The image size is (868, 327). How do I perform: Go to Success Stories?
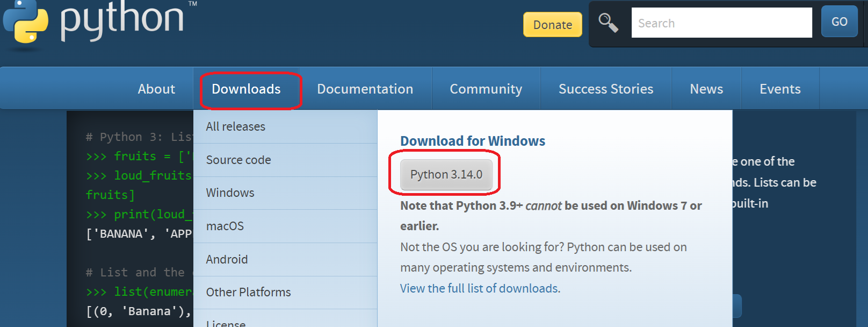click(x=605, y=89)
